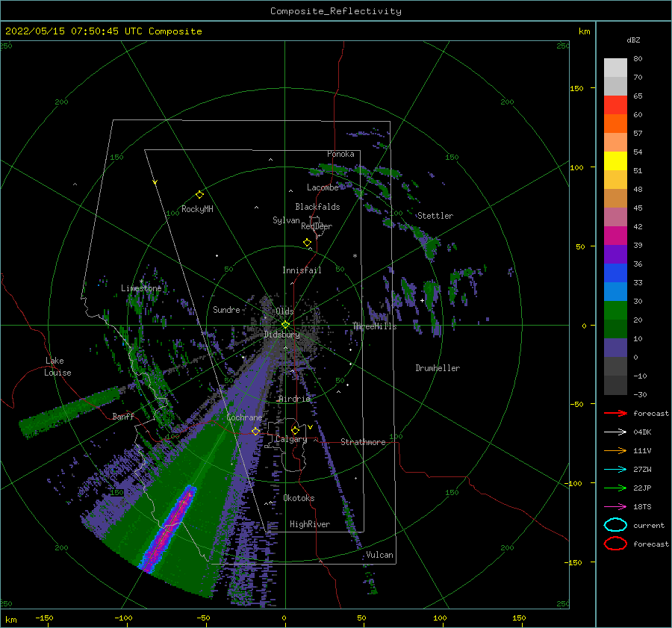The width and height of the screenshot is (672, 628).
Task: Click the red 65 dBZ color swatch
Action: tap(615, 105)
